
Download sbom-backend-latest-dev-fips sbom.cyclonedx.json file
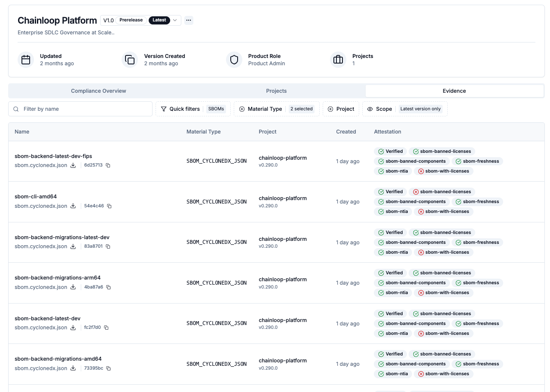click(73, 165)
